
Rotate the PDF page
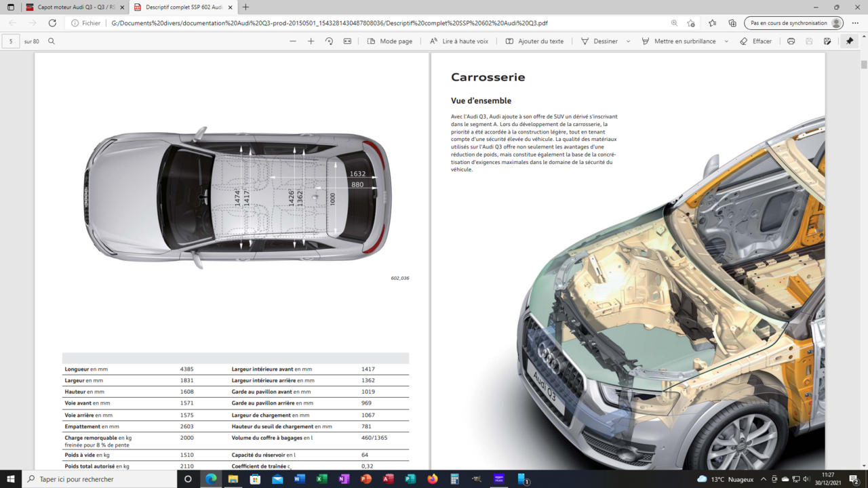point(329,41)
